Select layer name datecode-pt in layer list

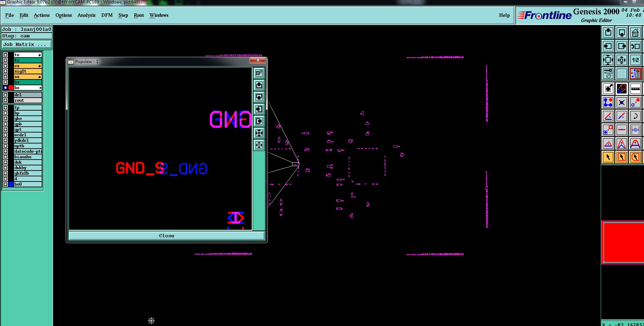click(x=28, y=151)
